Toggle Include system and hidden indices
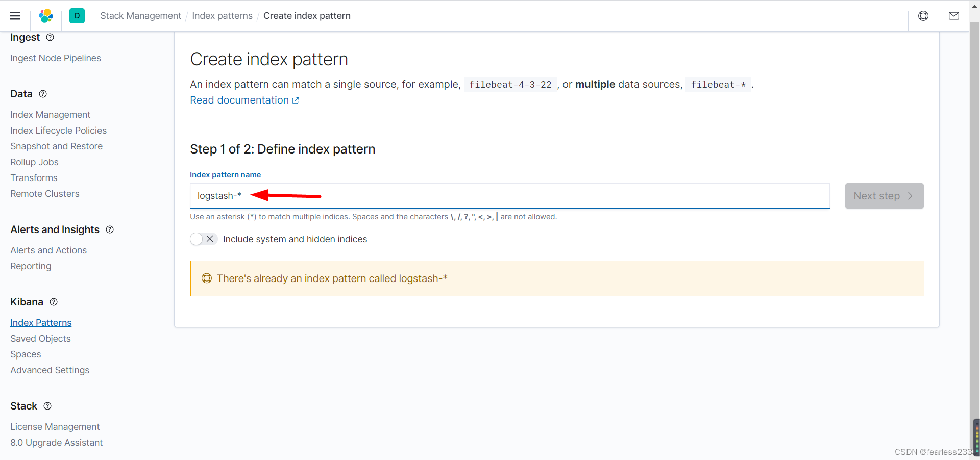 click(x=204, y=239)
